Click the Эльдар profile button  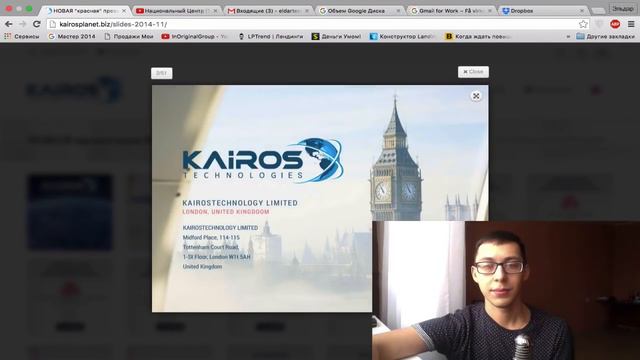pos(623,8)
